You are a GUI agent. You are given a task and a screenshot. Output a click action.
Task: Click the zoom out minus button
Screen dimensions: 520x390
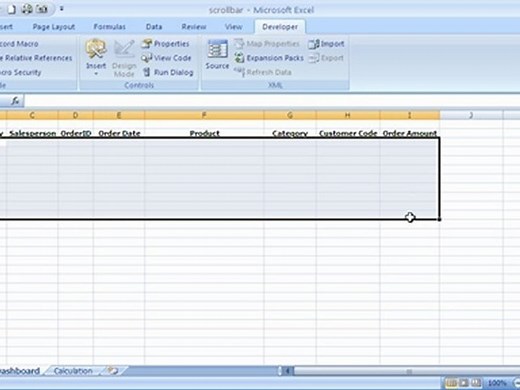(x=517, y=383)
